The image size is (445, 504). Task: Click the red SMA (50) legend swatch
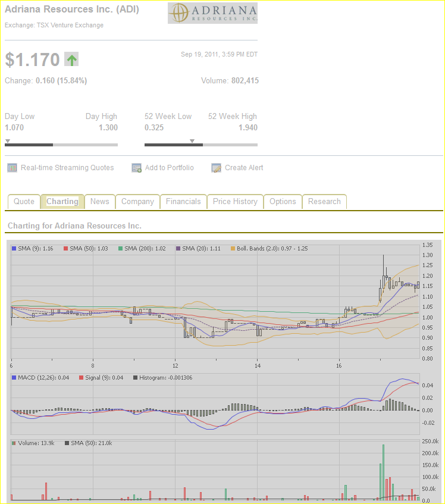(66, 248)
